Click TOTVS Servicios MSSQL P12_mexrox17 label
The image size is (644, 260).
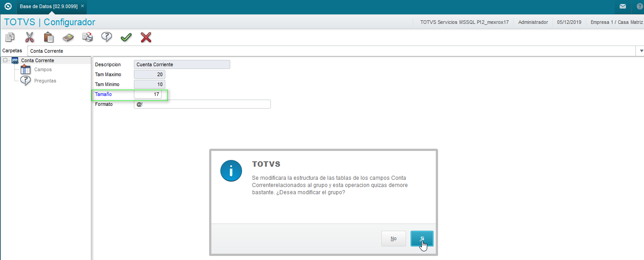pos(464,22)
